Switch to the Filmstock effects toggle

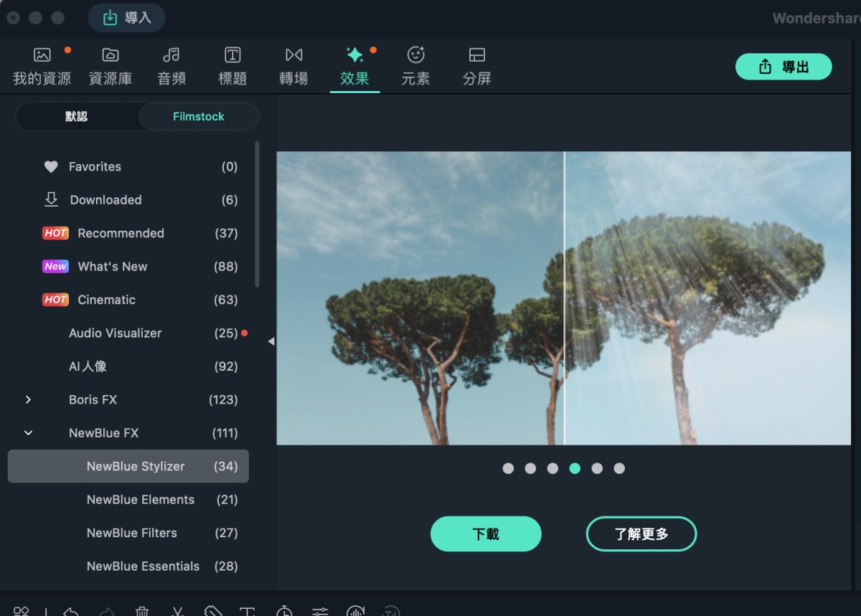[198, 116]
